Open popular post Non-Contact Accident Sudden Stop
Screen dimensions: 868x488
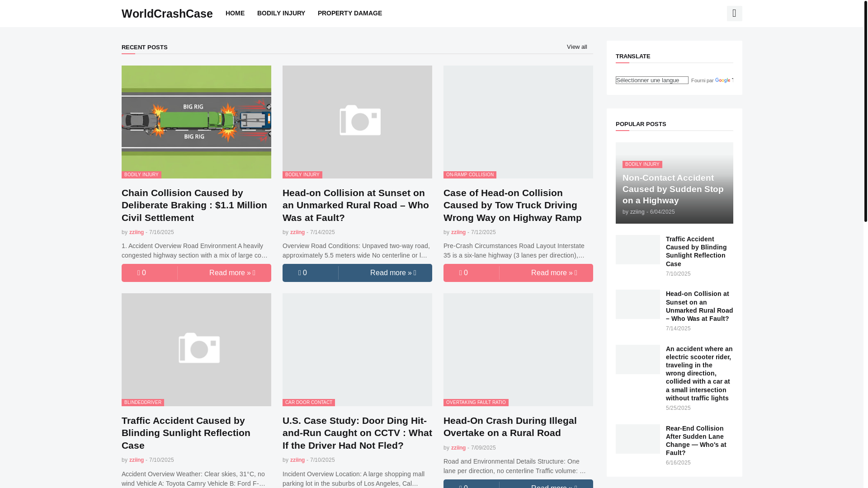[673, 189]
